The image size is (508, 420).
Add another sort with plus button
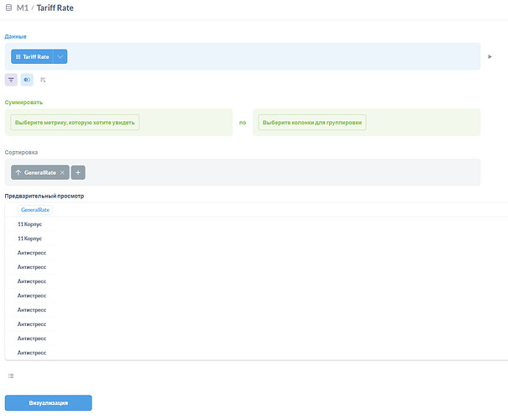[78, 172]
